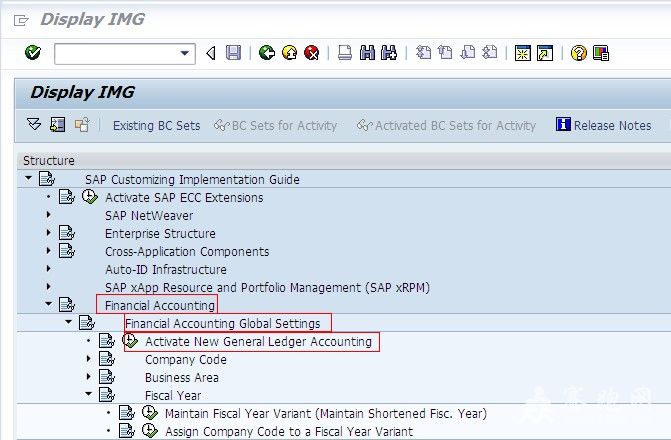Expand Cross-Application Components node

[x=48, y=250]
